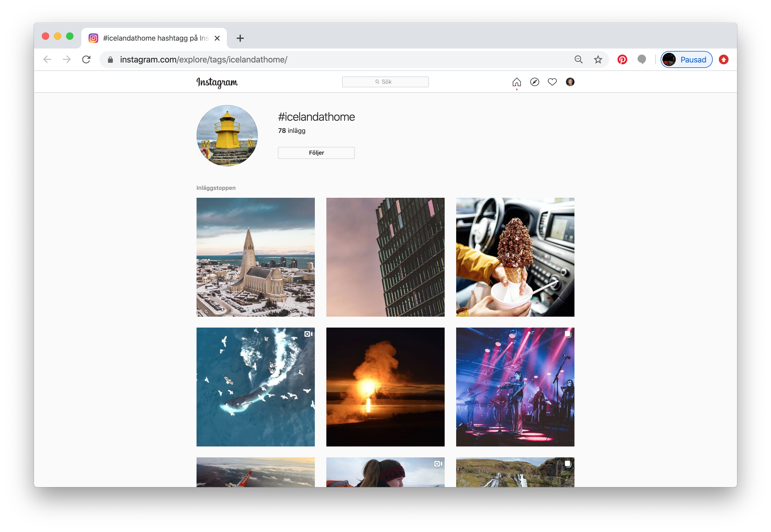Open the profile avatar in Instagram navbar

coord(570,82)
